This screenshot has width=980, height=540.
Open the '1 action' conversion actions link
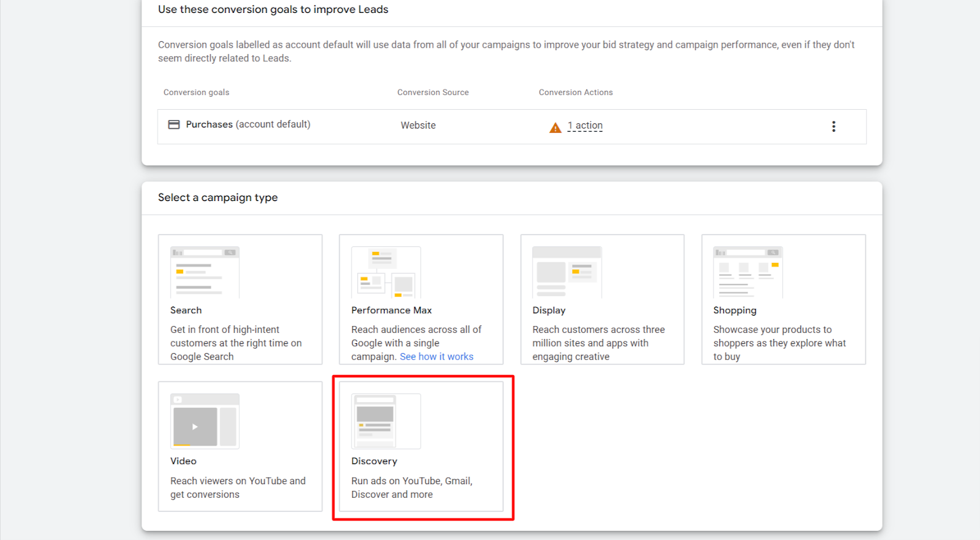(585, 126)
